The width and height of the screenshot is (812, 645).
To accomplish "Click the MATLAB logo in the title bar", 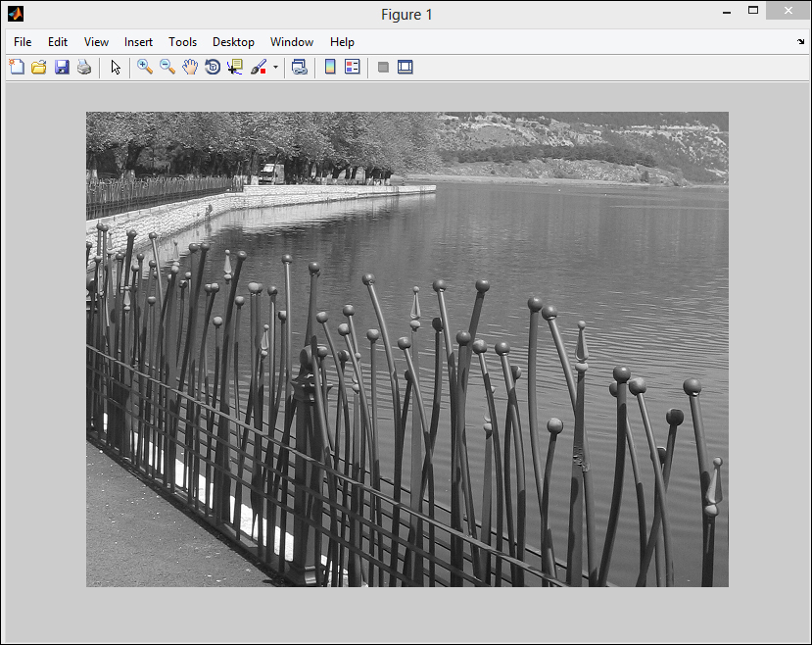I will (16, 14).
